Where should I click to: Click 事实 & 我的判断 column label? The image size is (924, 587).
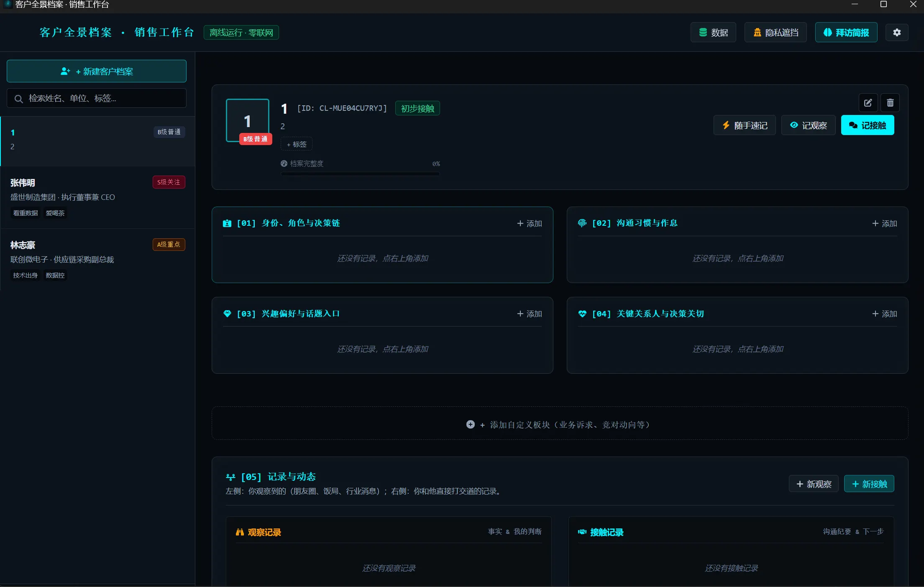515,531
